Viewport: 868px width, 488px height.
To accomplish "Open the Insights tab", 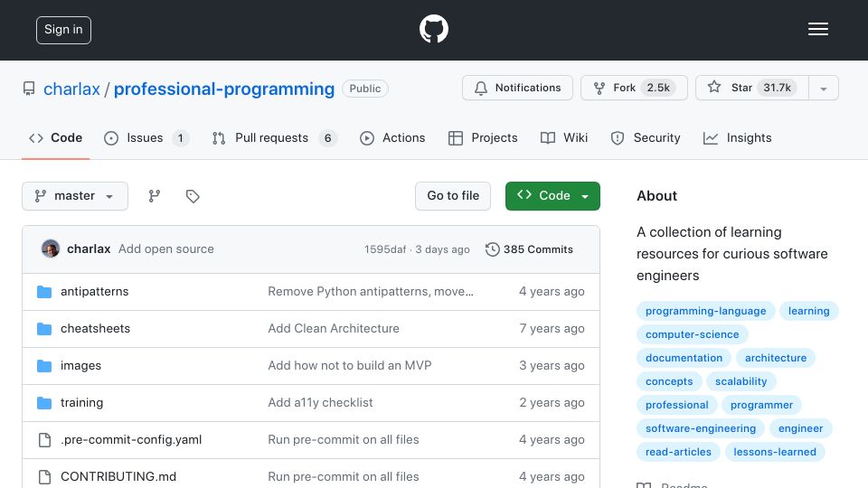I will coord(737,137).
